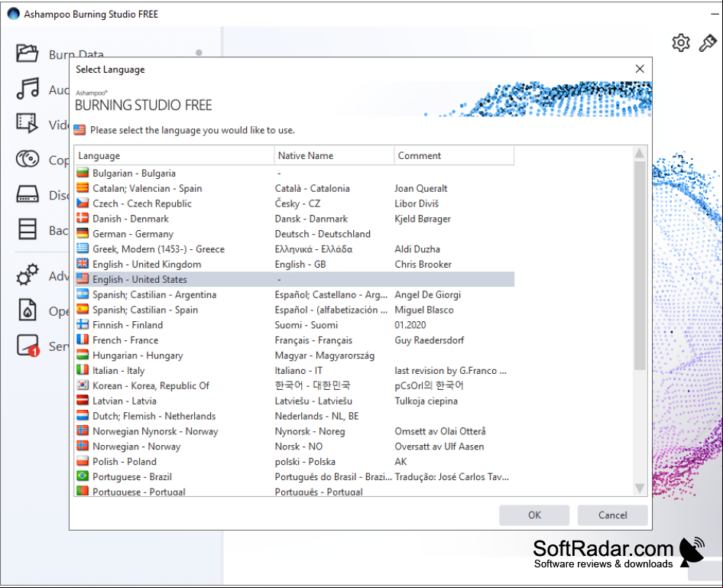Viewport: 723px width, 588px height.
Task: Open the Audio music note icon
Action: tap(28, 88)
